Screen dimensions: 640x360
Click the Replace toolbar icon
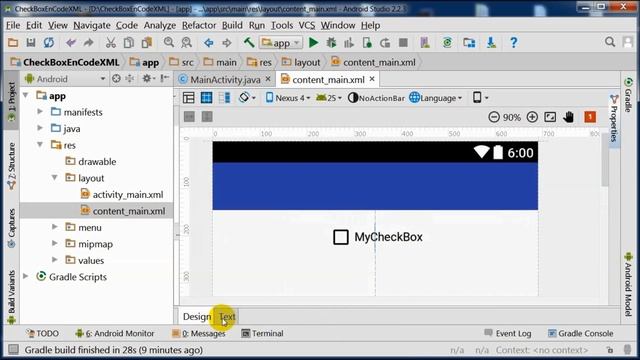pyautogui.click(x=187, y=42)
